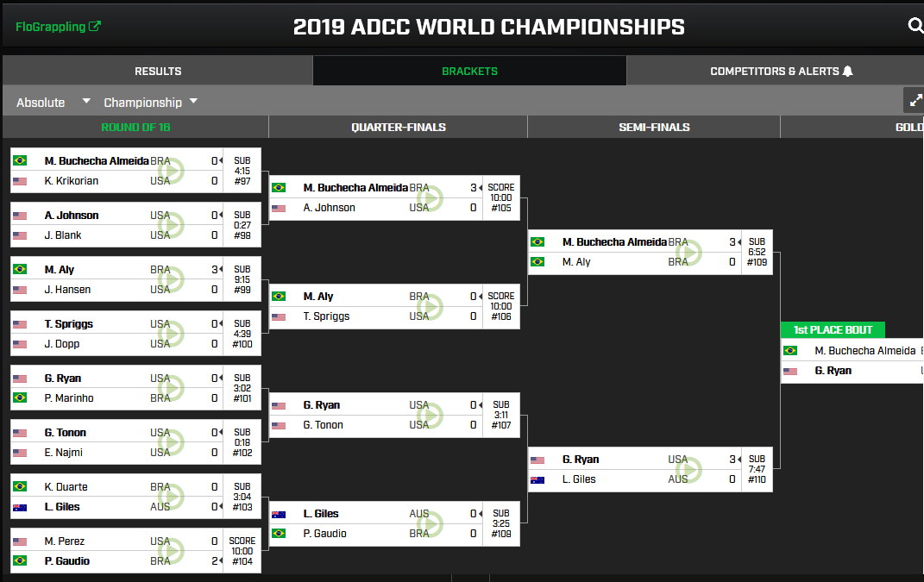
Task: Play the Buchecha vs Krikorian match video
Action: pos(172,171)
